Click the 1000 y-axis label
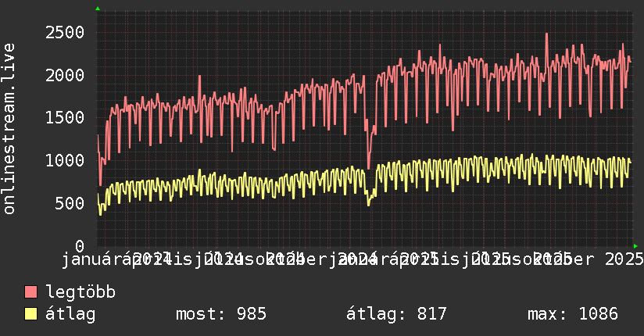 [x=65, y=161]
